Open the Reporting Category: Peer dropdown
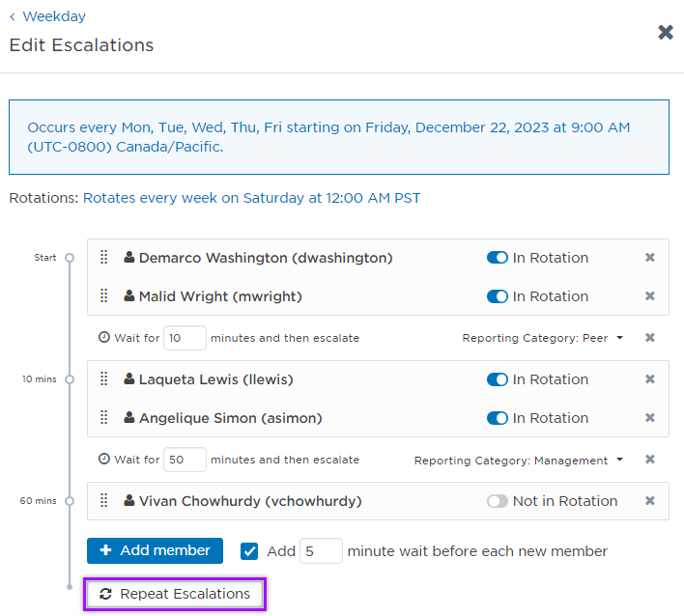This screenshot has height=616, width=684. pos(542,338)
